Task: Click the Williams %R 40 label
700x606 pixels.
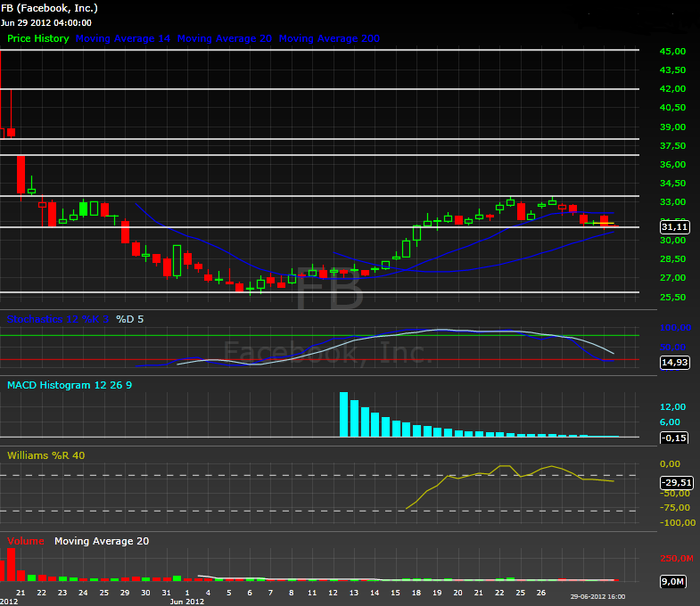Action: point(46,455)
